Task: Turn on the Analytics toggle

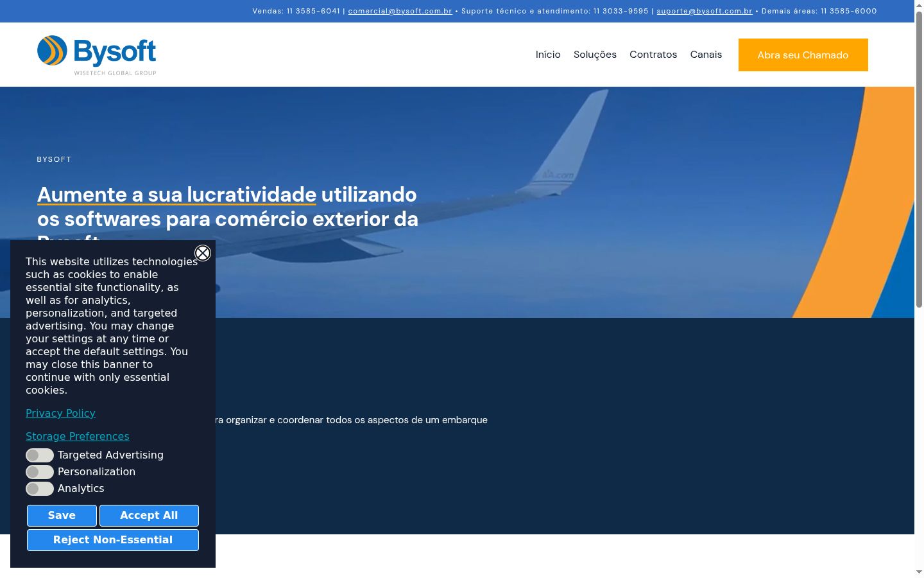Action: [x=40, y=489]
